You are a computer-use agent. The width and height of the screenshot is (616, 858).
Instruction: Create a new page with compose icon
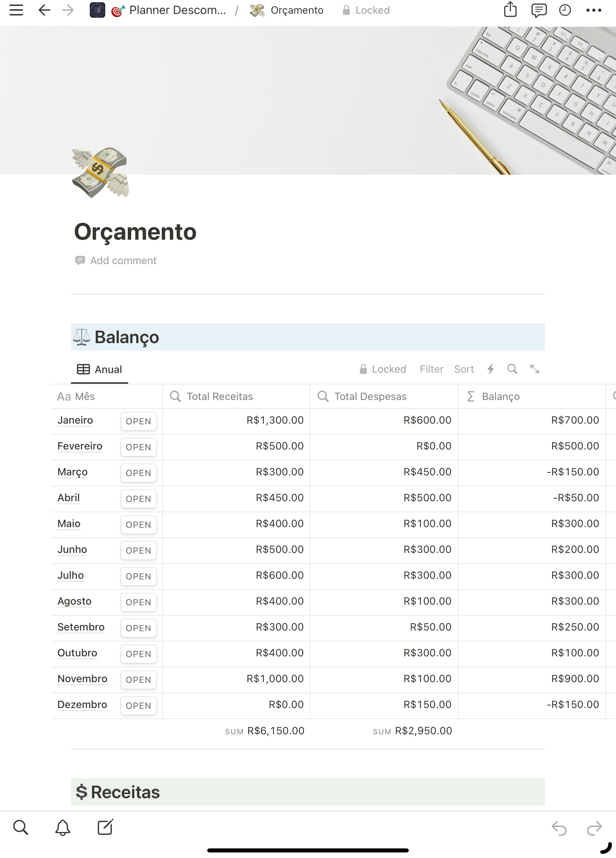pos(105,827)
